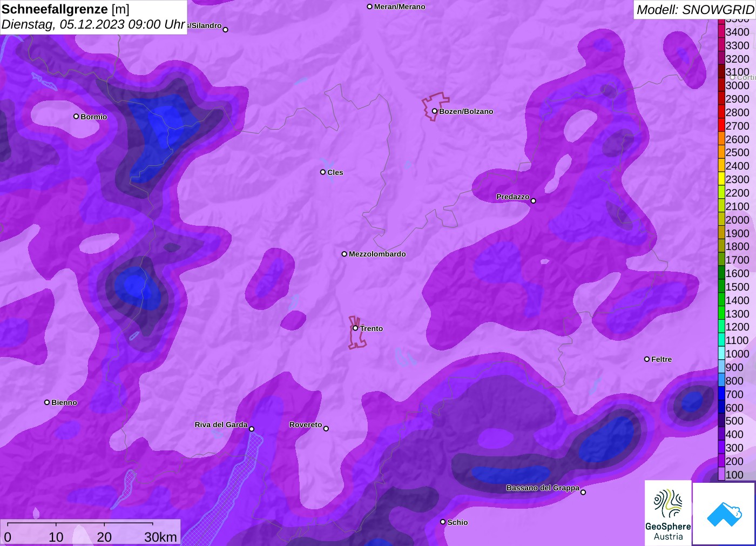This screenshot has width=756, height=546.
Task: Pick the 100 m legend color swatch
Action: (721, 475)
